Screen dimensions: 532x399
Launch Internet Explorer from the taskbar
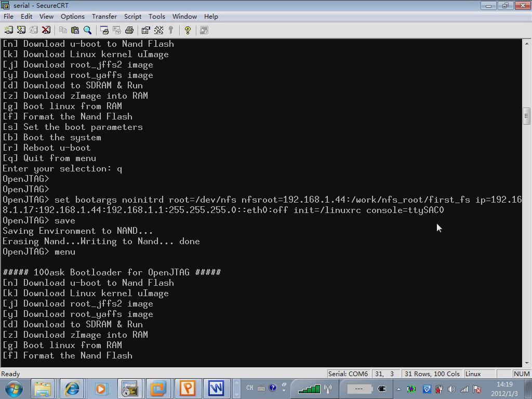(72, 389)
